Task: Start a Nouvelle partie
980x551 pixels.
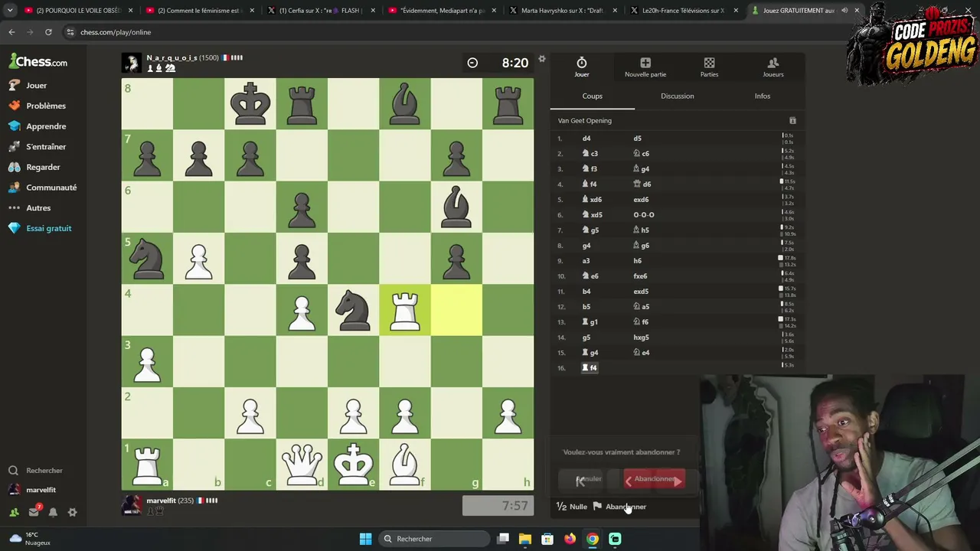Action: click(645, 67)
